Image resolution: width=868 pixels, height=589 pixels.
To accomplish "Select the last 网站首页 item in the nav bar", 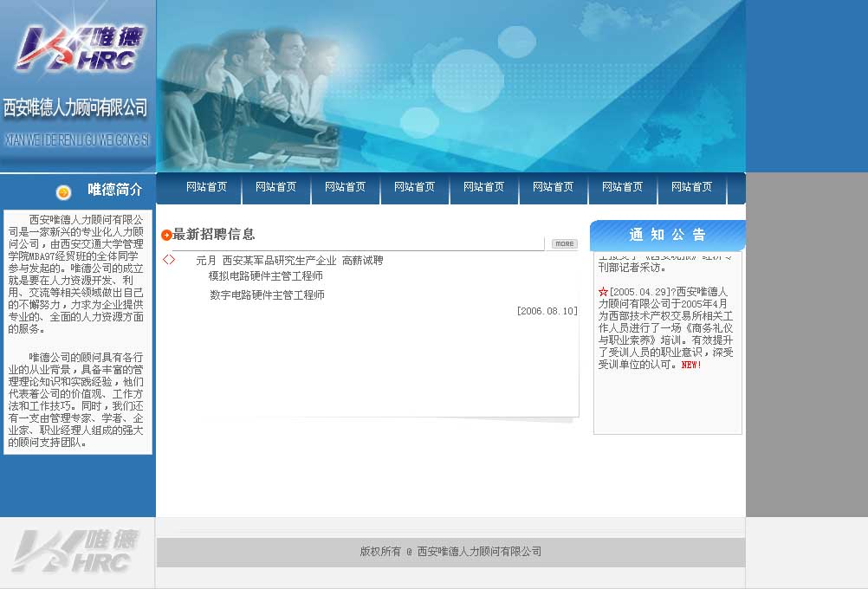I will [691, 187].
